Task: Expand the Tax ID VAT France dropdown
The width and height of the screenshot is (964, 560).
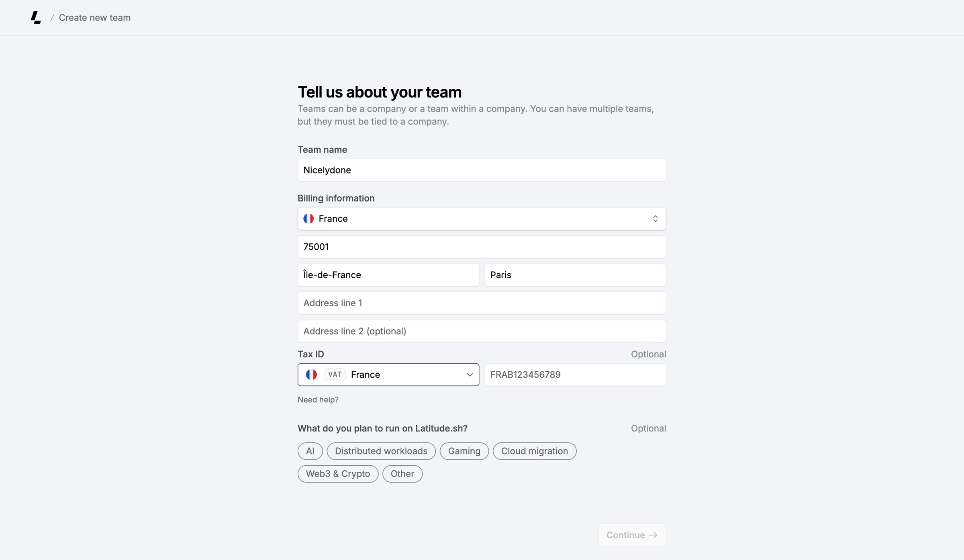Action: click(x=388, y=375)
